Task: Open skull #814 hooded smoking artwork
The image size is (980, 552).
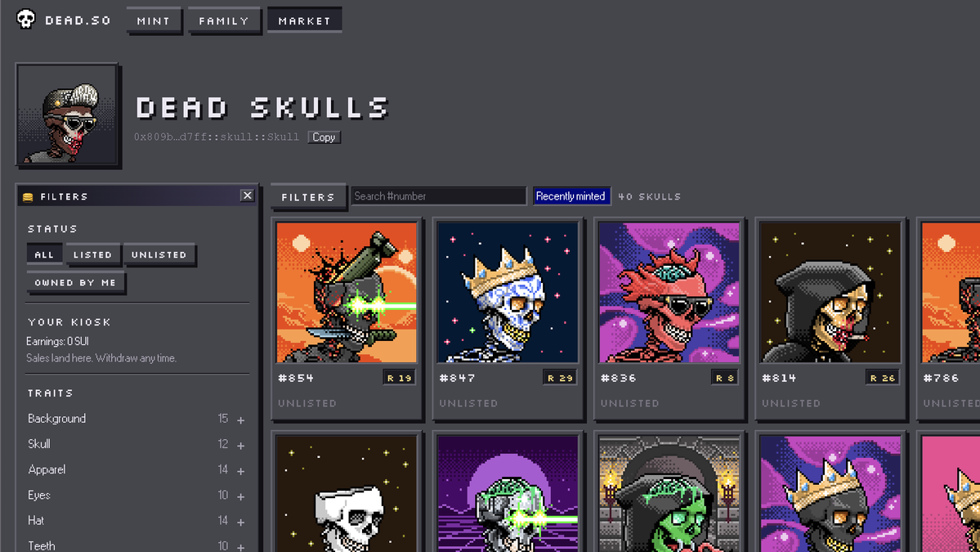Action: click(830, 293)
